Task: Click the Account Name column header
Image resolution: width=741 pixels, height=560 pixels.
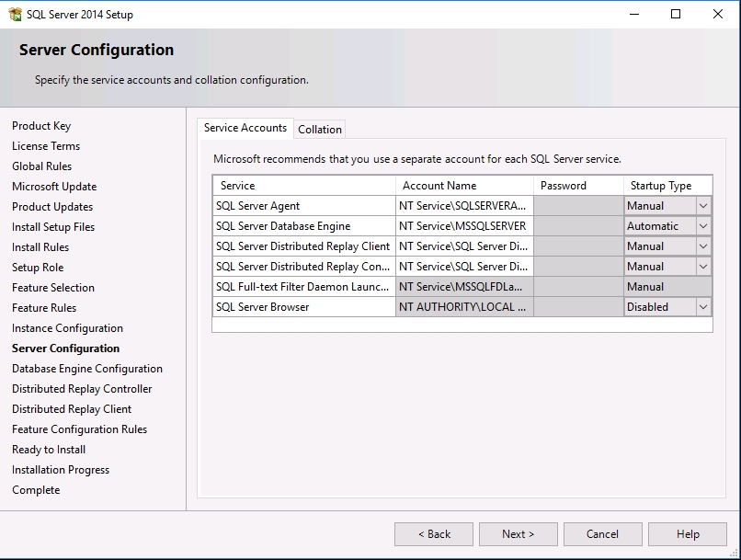Action: coord(464,186)
